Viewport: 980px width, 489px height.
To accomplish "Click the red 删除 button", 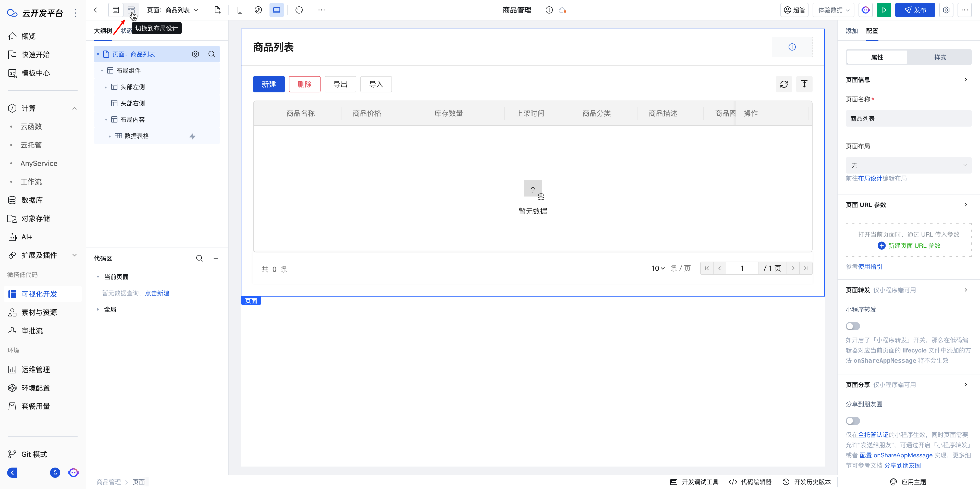I will coord(304,84).
